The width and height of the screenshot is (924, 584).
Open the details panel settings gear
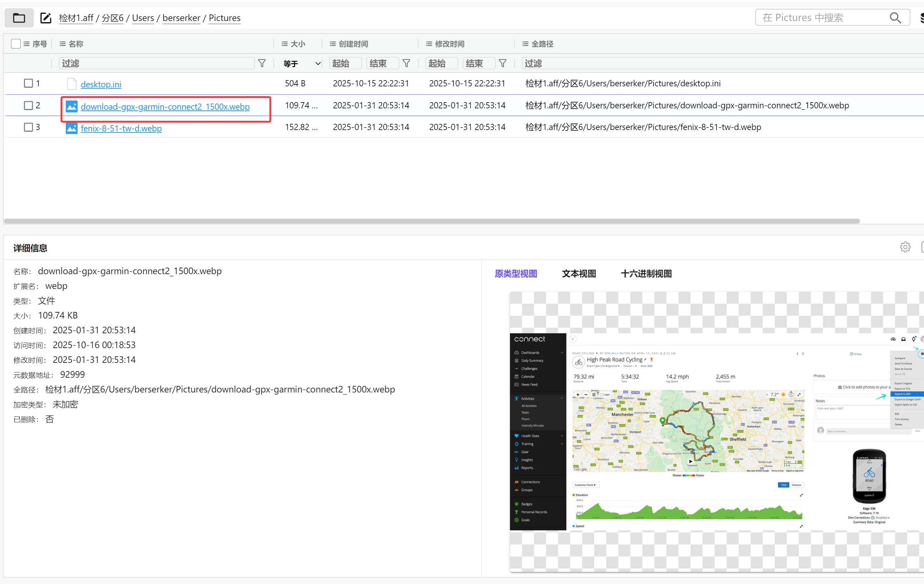[x=905, y=247]
